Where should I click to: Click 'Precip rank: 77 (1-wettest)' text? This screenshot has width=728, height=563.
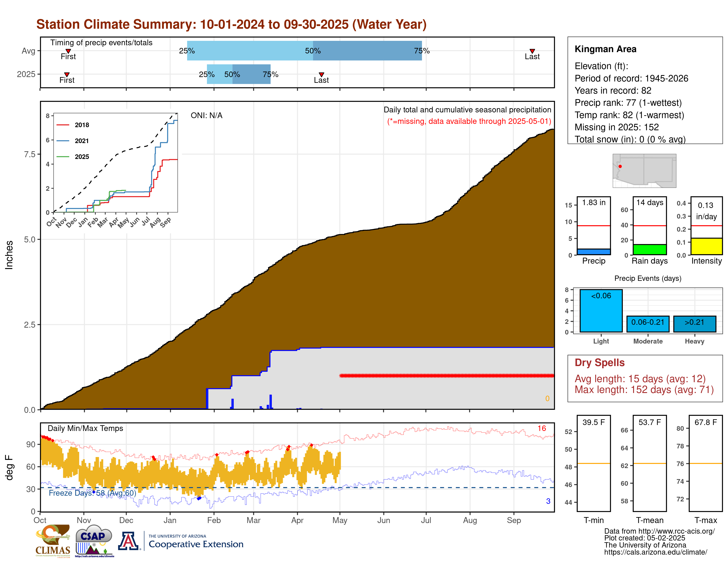pyautogui.click(x=628, y=103)
